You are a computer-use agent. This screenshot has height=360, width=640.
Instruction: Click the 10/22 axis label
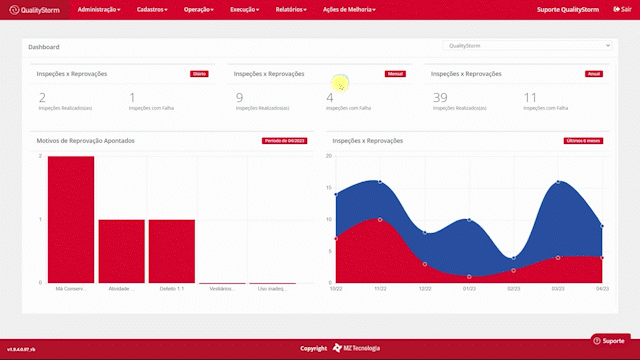(x=336, y=289)
